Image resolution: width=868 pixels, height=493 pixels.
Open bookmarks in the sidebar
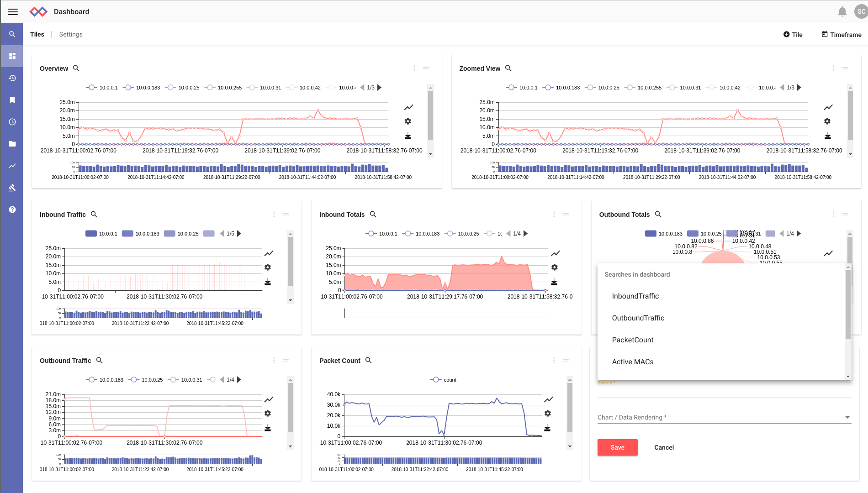[12, 100]
